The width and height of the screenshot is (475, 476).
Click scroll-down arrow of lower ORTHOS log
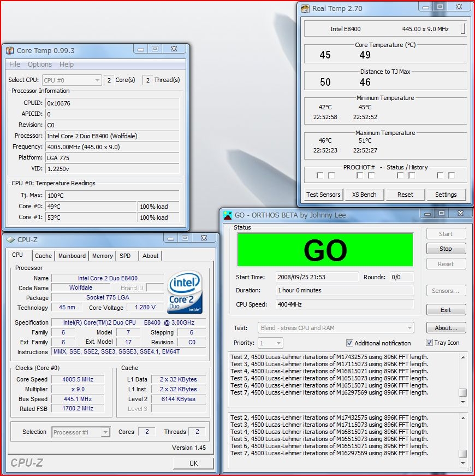pos(463,463)
